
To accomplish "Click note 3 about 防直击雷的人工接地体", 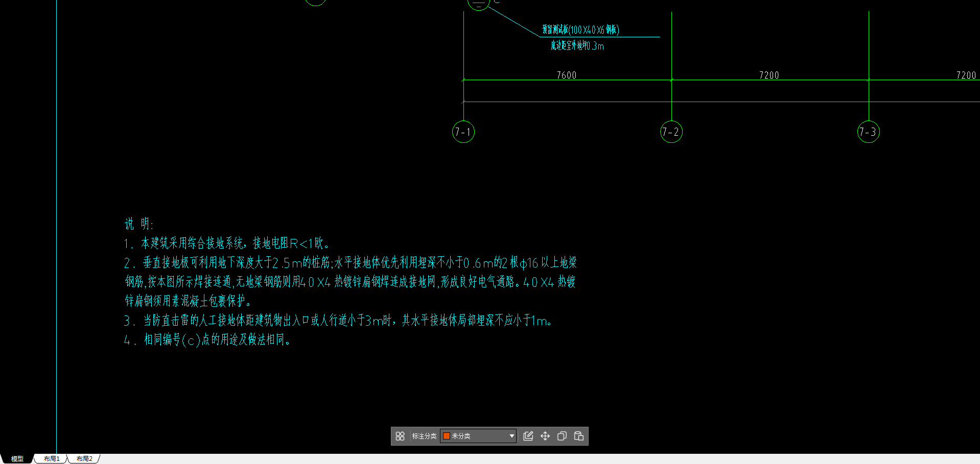I will [338, 320].
